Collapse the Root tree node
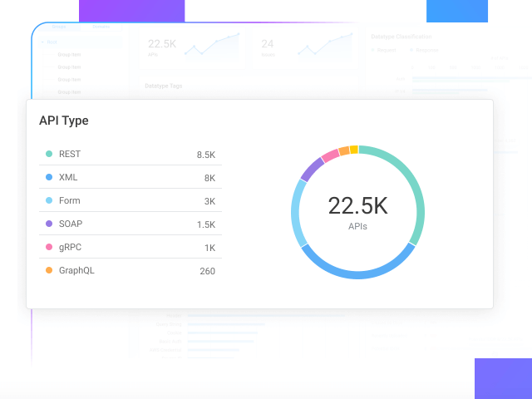Image resolution: width=532 pixels, height=399 pixels. coord(42,42)
